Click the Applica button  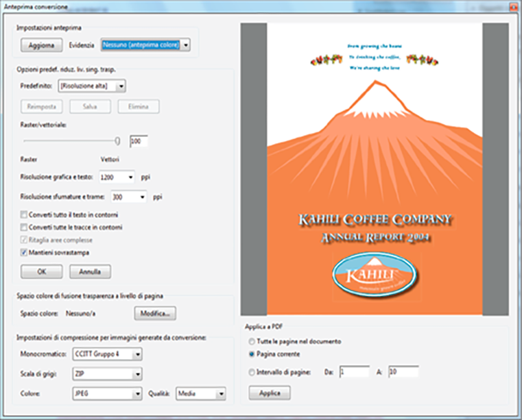pyautogui.click(x=270, y=393)
